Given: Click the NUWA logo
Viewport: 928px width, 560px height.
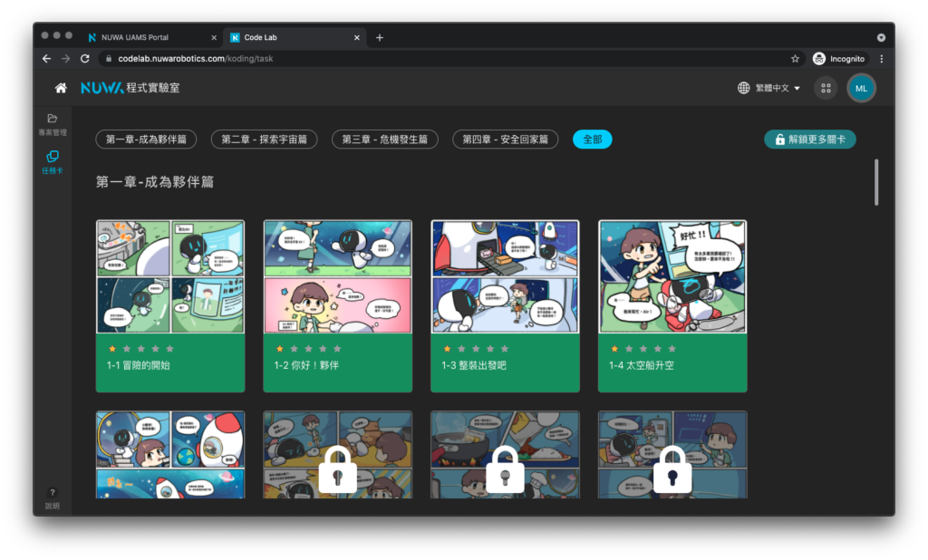Looking at the screenshot, I should coord(101,88).
